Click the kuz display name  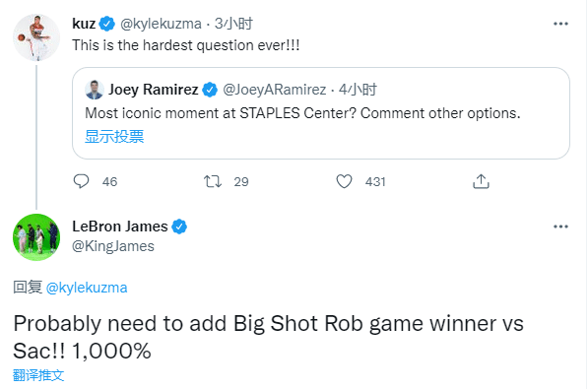pyautogui.click(x=84, y=24)
